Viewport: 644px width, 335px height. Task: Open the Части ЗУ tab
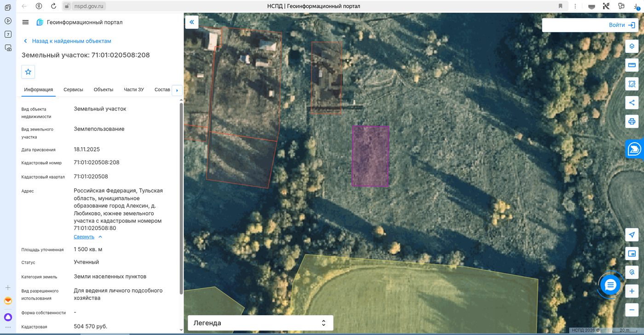click(134, 90)
